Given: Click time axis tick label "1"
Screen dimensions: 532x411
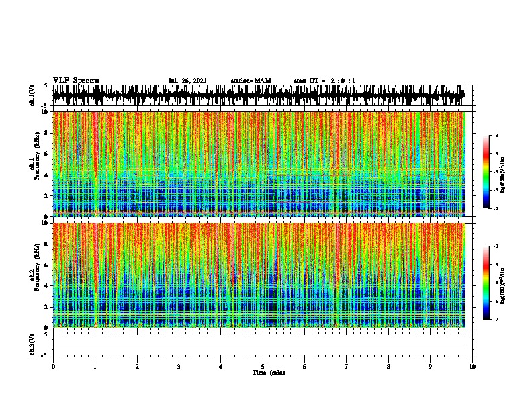Looking at the screenshot, I should [95, 367].
